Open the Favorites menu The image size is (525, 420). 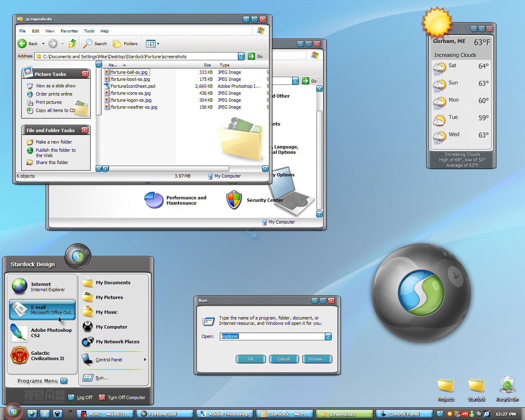pyautogui.click(x=69, y=31)
